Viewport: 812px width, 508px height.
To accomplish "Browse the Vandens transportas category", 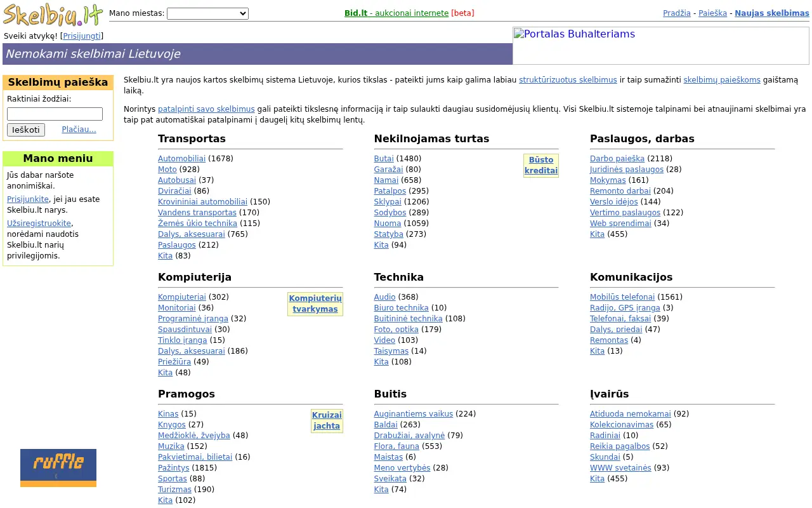I will (197, 213).
